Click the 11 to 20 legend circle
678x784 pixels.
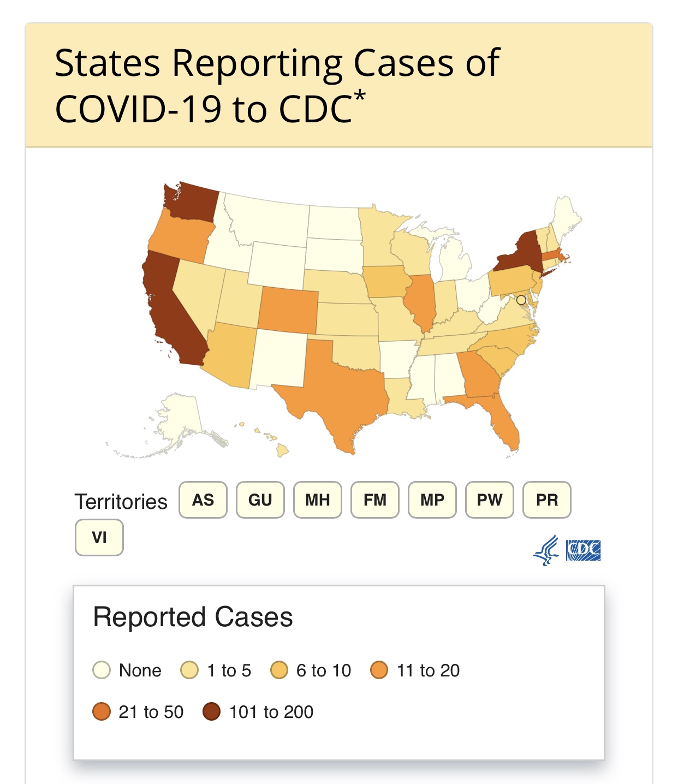coord(379,670)
